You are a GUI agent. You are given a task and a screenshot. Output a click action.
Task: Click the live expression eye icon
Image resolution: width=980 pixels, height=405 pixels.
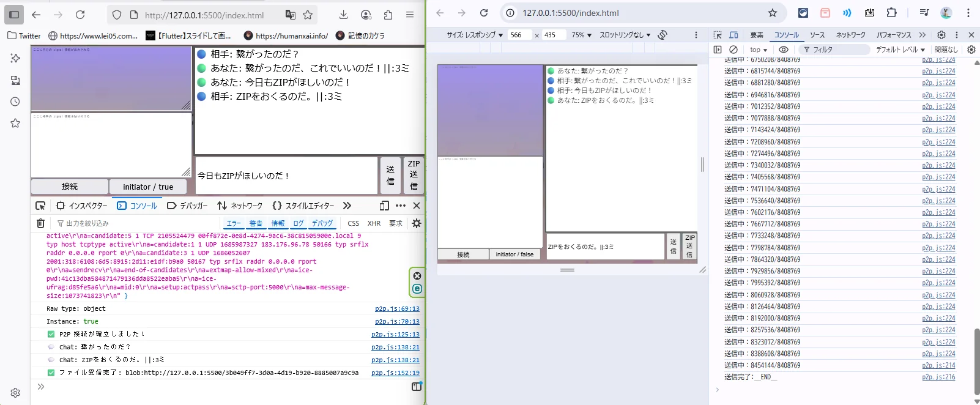tap(783, 50)
